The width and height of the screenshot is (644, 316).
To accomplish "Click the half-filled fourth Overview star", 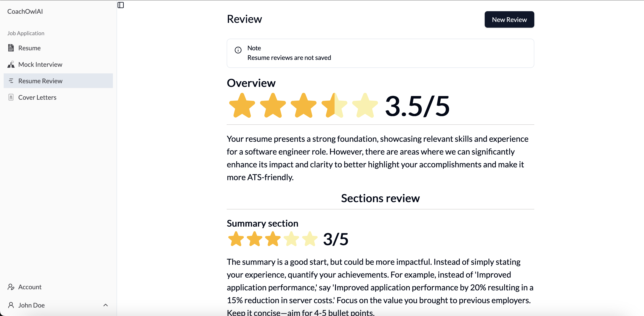I will (x=334, y=106).
